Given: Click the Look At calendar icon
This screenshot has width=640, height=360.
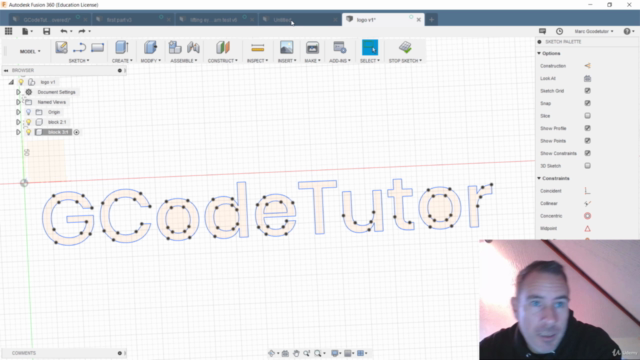Looking at the screenshot, I should pyautogui.click(x=587, y=78).
